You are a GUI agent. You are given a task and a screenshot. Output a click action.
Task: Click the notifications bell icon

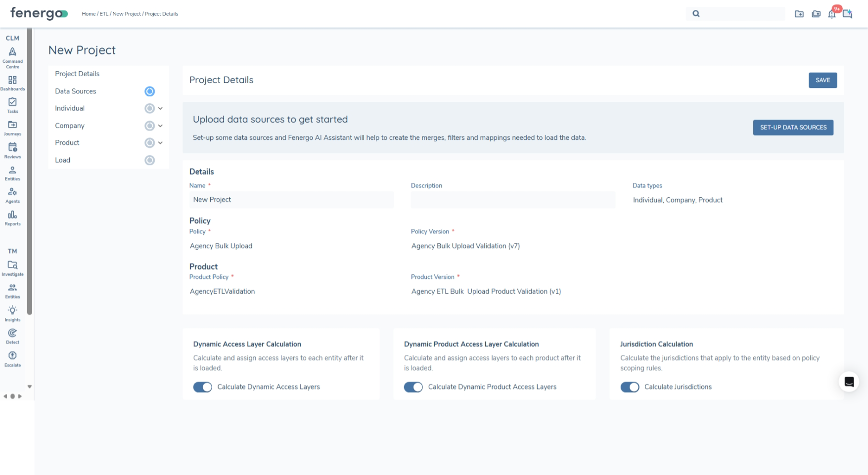[x=832, y=14]
